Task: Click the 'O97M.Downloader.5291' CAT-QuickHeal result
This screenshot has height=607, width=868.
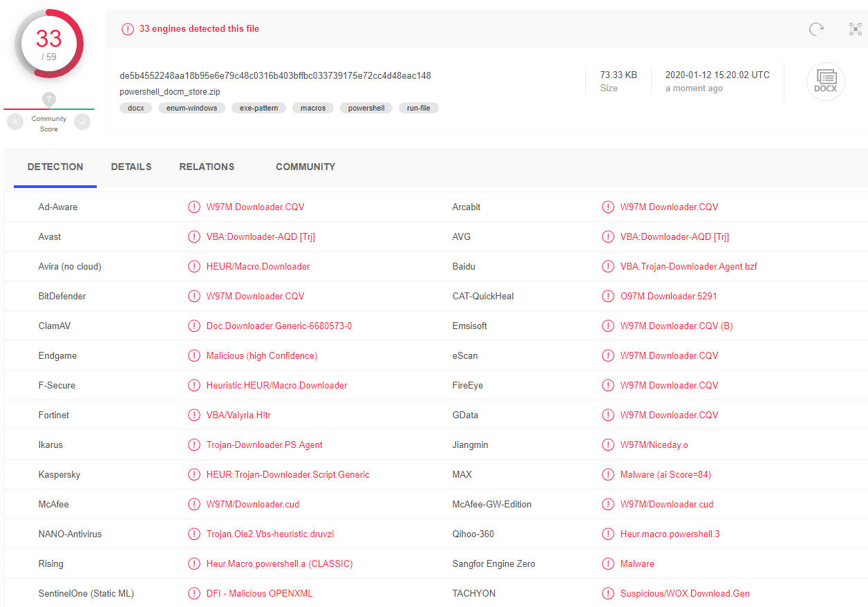Action: [x=669, y=296]
